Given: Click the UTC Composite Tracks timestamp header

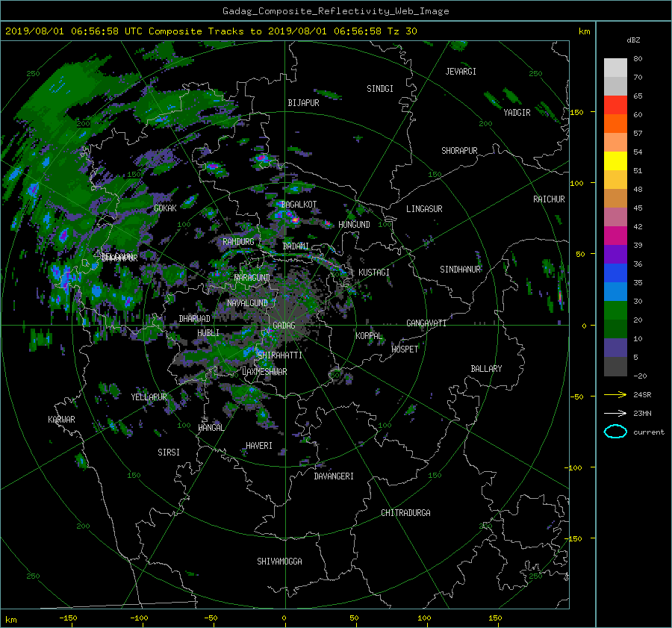Looking at the screenshot, I should click(x=211, y=31).
